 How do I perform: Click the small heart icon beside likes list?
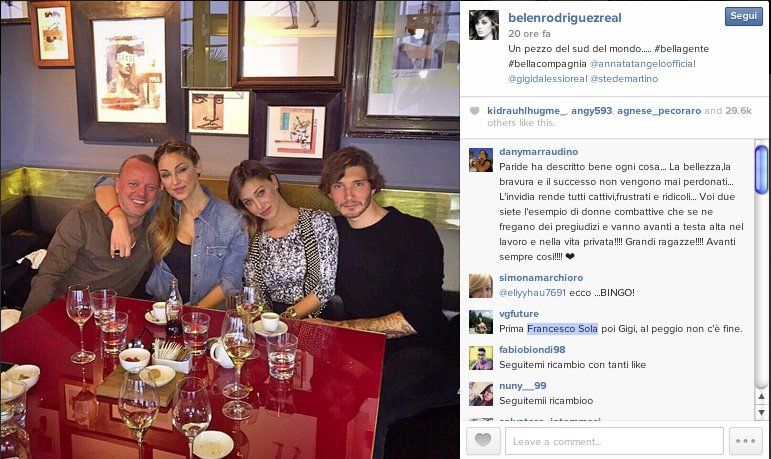coord(474,111)
